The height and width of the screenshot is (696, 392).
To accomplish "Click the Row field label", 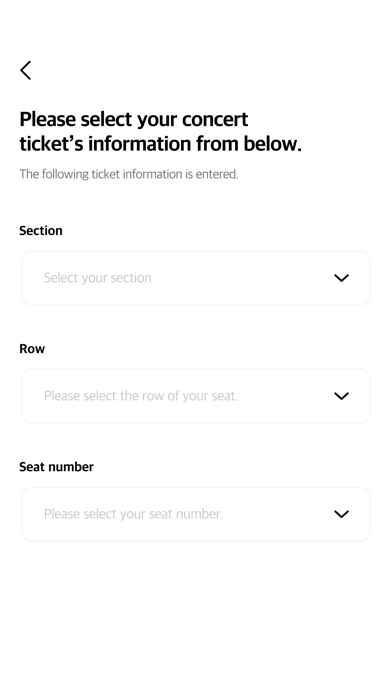I will (x=32, y=349).
